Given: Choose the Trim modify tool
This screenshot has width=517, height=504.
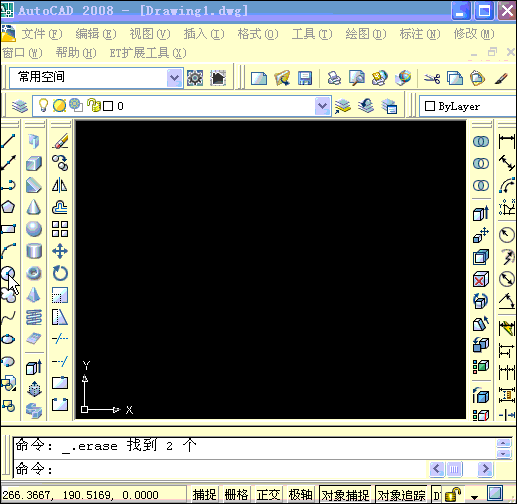Looking at the screenshot, I should tap(60, 339).
